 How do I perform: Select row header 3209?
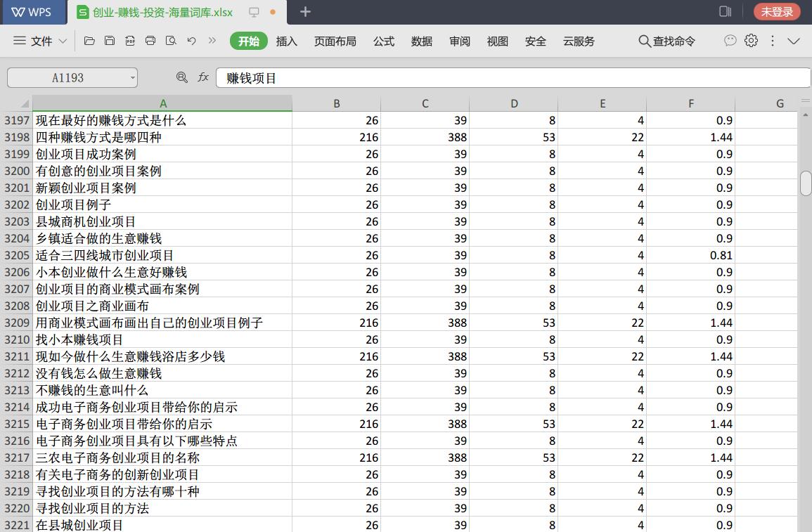coord(17,323)
